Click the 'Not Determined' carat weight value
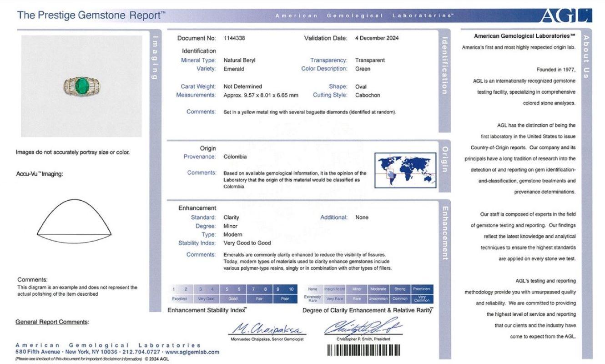Screen dimensions: 605x364 (x=242, y=86)
